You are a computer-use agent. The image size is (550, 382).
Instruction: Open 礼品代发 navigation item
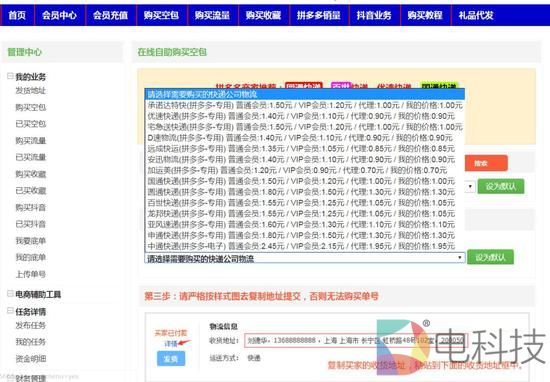pos(476,15)
